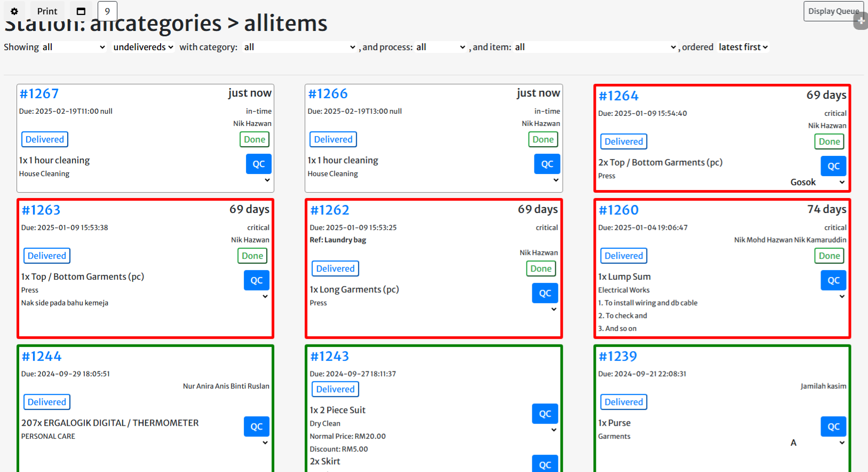Open order #1264 link

[618, 96]
